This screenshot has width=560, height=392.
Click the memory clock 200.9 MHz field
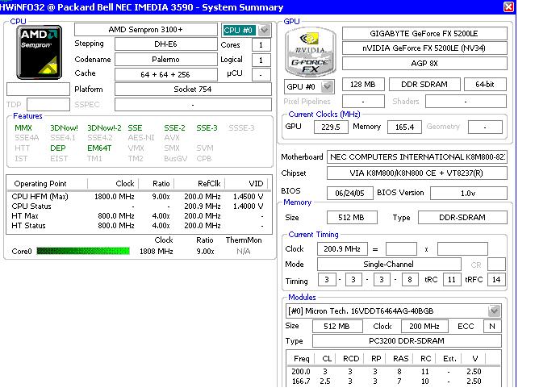(x=342, y=249)
